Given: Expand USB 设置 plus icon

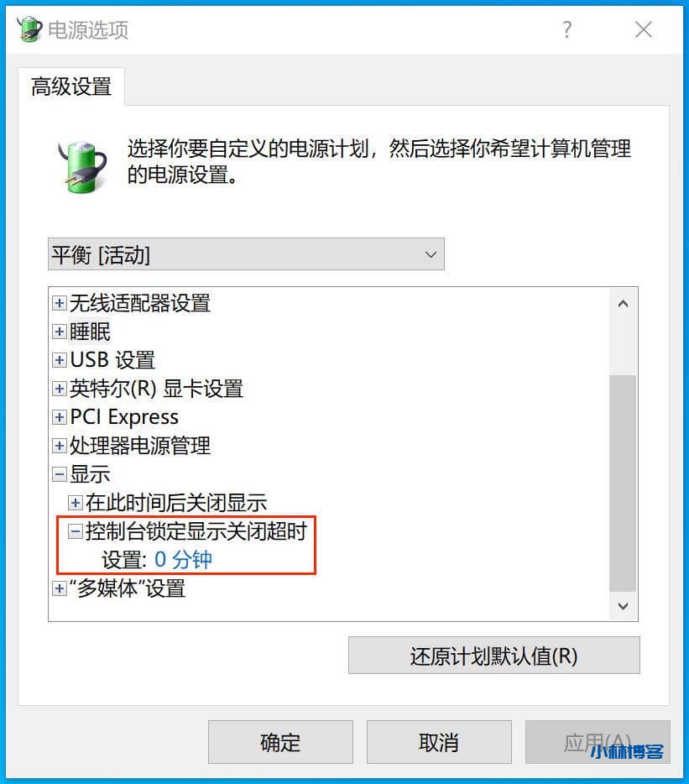Looking at the screenshot, I should [x=59, y=360].
